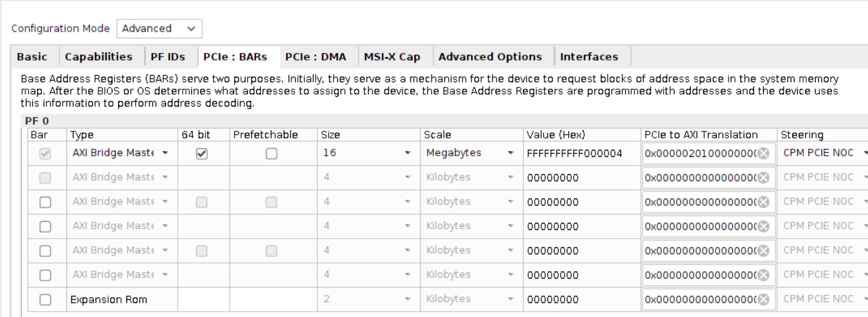Viewport: 868px width, 317px height.
Task: Click the first PCIe to AXI Translation input field
Action: point(700,154)
